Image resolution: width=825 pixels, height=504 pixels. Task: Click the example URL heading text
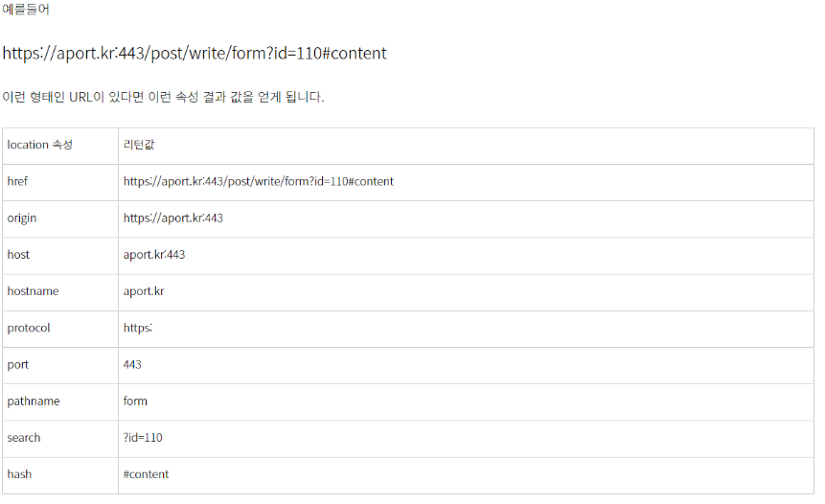(195, 53)
